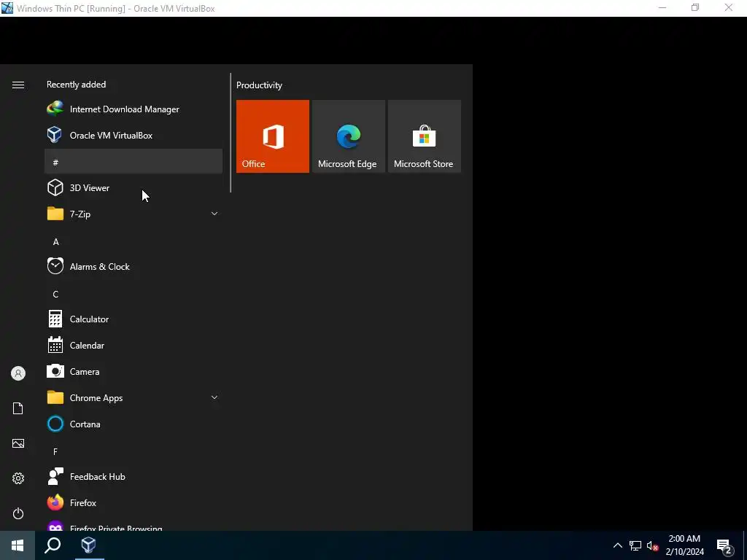
Task: Open the Microsoft Edge tile
Action: click(348, 136)
